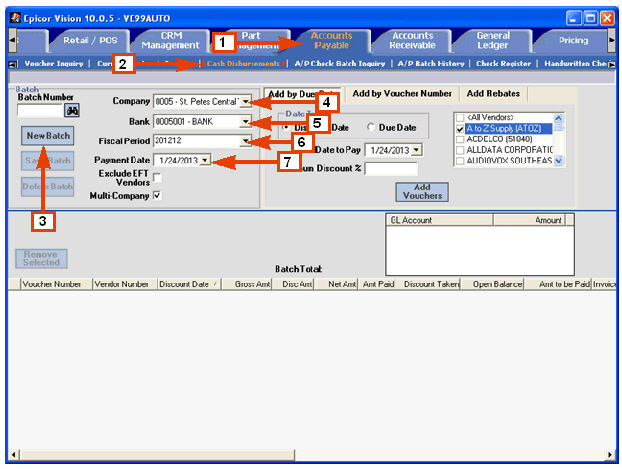Open the Bank dropdown
This screenshot has height=469, width=622.
point(246,121)
